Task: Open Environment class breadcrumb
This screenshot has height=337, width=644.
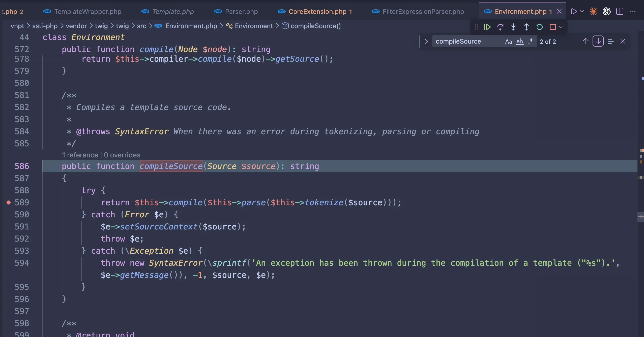Action: (x=254, y=26)
